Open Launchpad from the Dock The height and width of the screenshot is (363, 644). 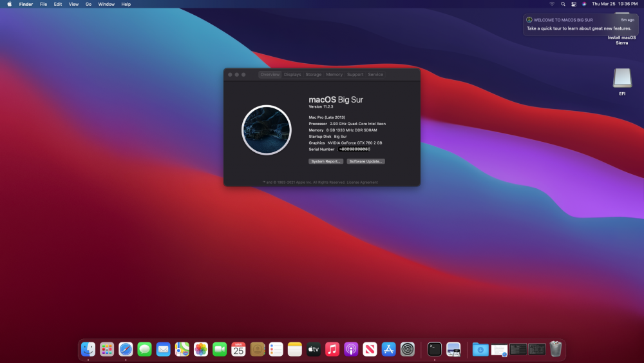[107, 349]
